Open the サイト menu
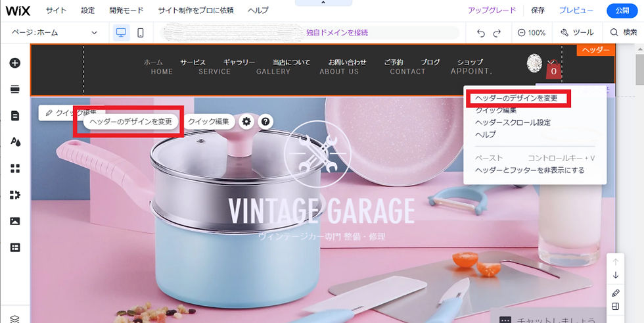 [x=56, y=11]
